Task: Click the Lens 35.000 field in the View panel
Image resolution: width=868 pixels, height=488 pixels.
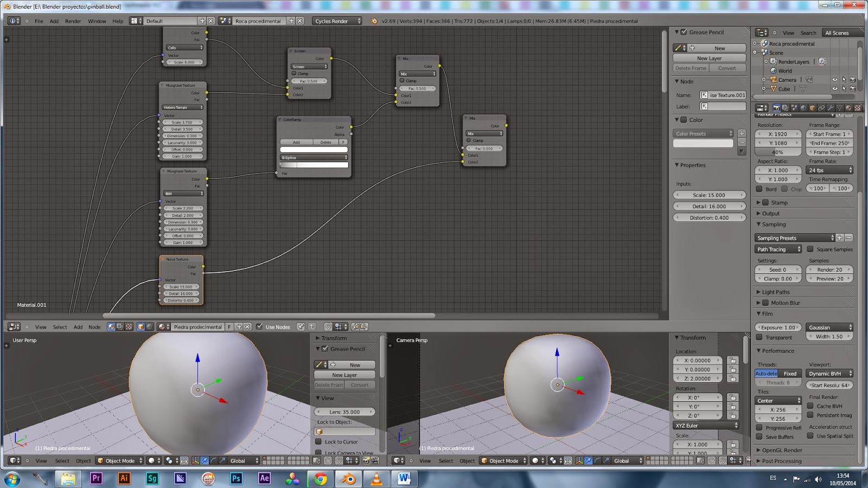Action: pos(343,412)
